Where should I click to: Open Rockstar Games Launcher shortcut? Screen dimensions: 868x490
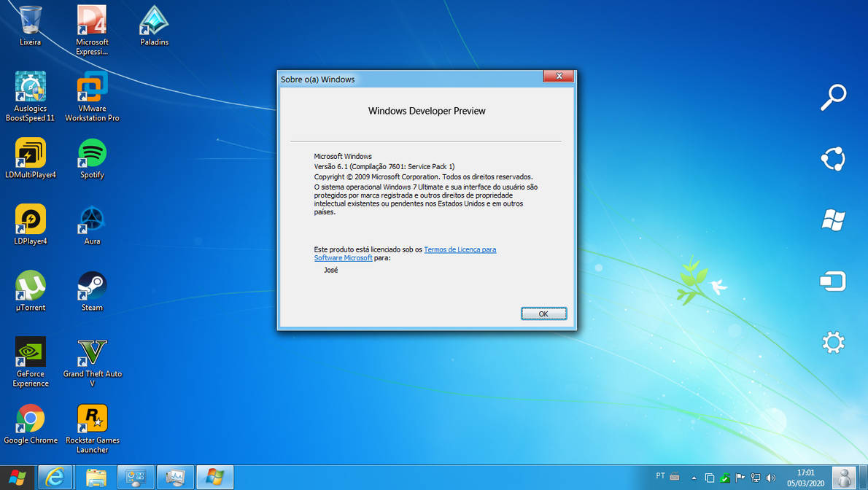click(x=92, y=429)
